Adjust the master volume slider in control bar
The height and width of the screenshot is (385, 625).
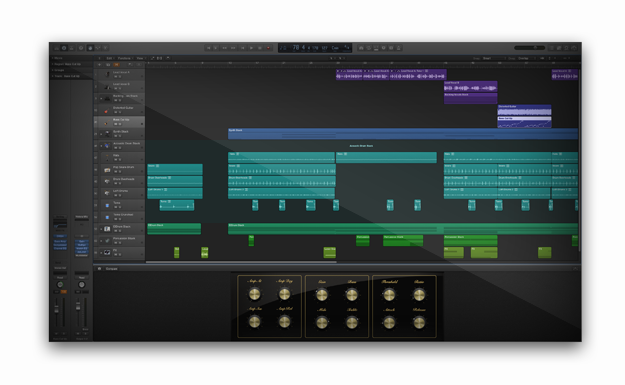[x=530, y=48]
